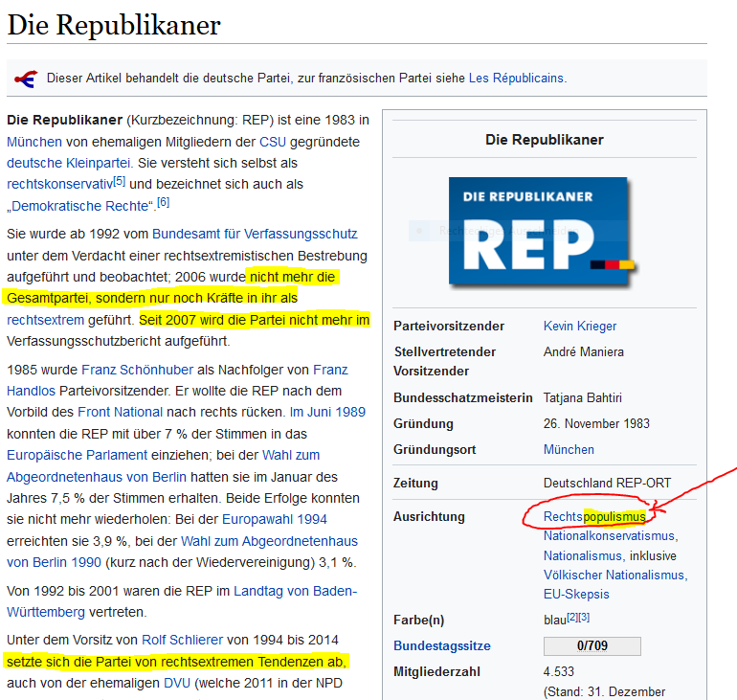
Task: Open Kevin Krieger in the infobox
Action: point(580,326)
